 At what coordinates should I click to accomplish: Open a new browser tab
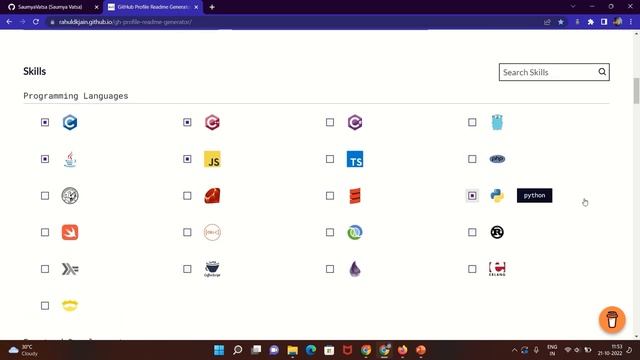point(212,7)
